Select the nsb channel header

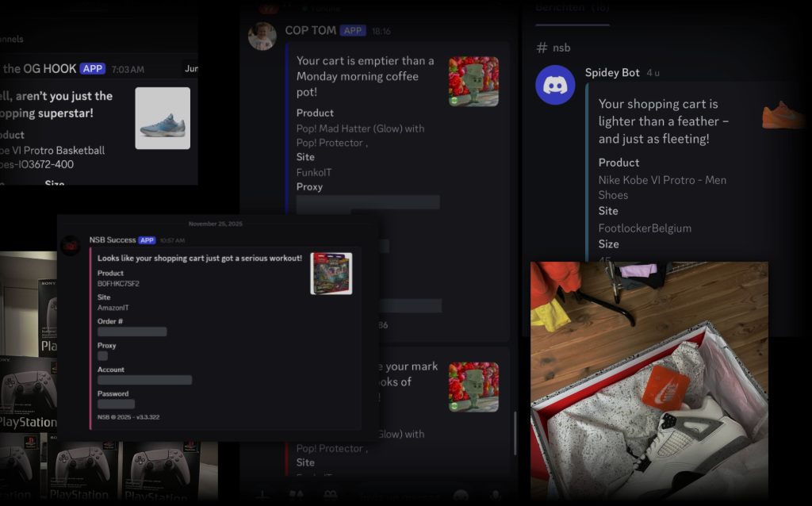point(561,48)
